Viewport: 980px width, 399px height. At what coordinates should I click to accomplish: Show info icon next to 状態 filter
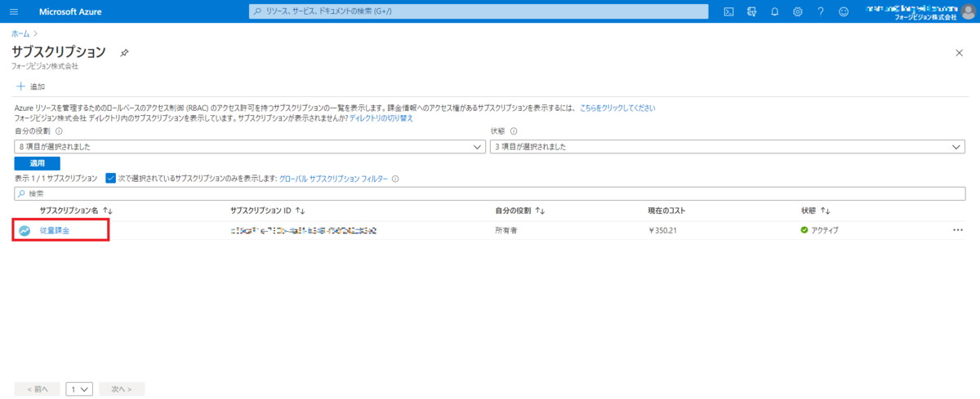coord(514,131)
